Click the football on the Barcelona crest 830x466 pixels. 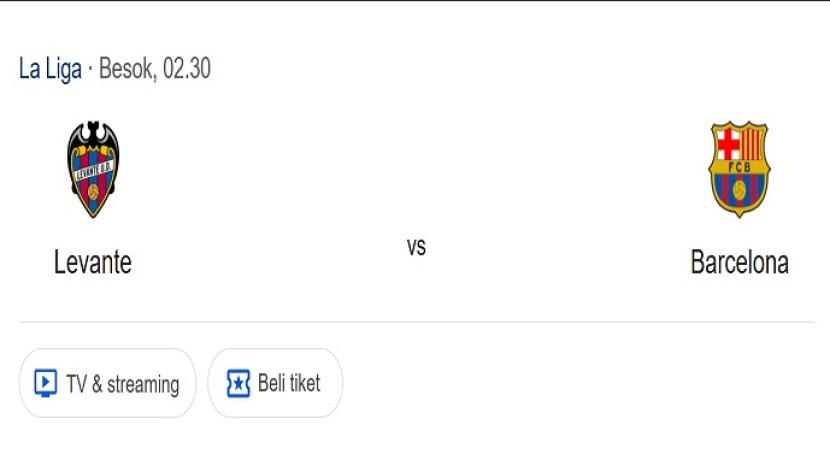(739, 189)
